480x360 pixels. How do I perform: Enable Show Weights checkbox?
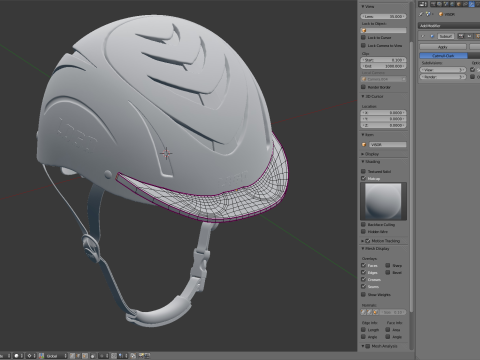363,294
